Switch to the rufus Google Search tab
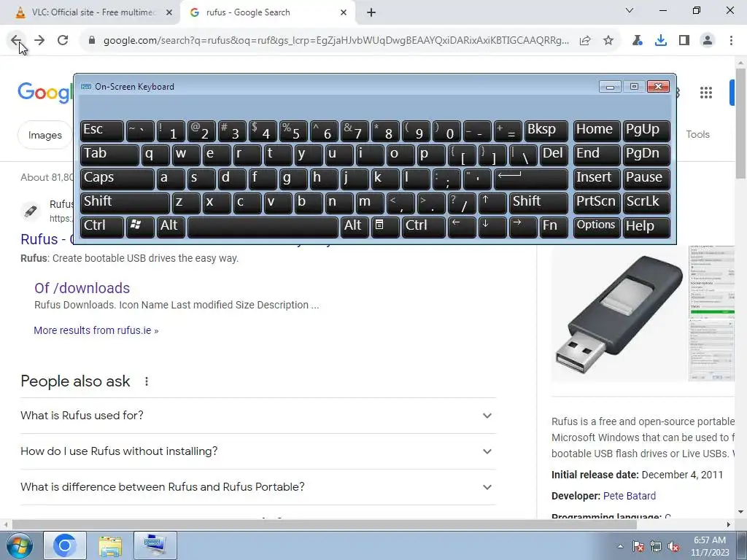 (268, 13)
